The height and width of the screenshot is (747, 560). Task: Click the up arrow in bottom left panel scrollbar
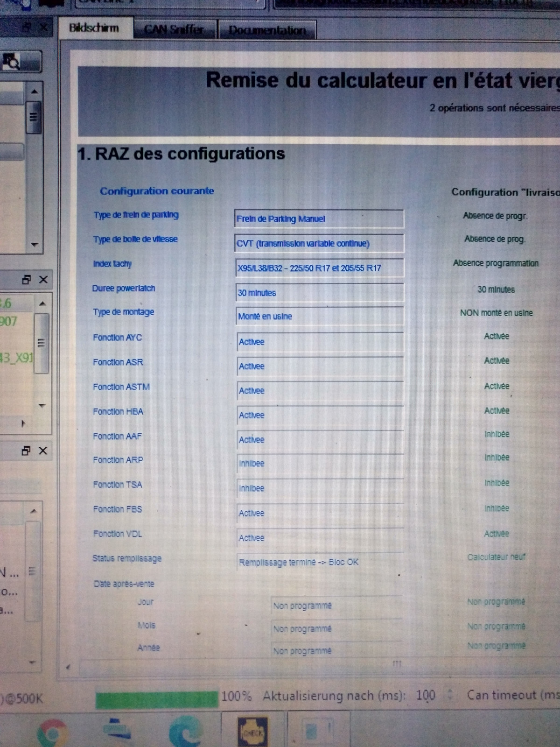pos(33,511)
